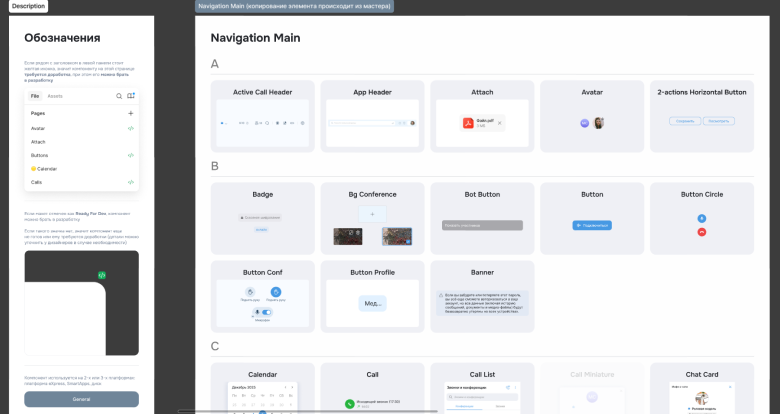Click the green code badge on the dark preview
Image resolution: width=780 pixels, height=414 pixels.
(x=101, y=274)
